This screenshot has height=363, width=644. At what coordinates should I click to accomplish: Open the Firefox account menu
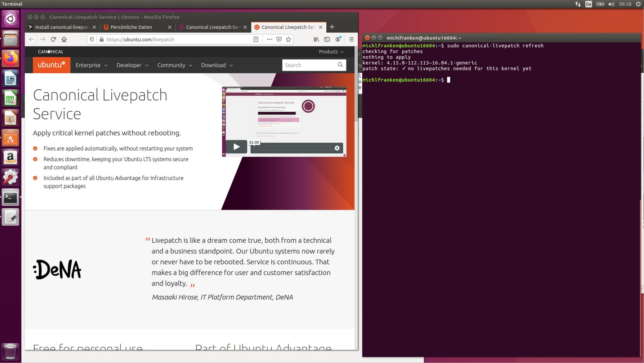pyautogui.click(x=338, y=39)
